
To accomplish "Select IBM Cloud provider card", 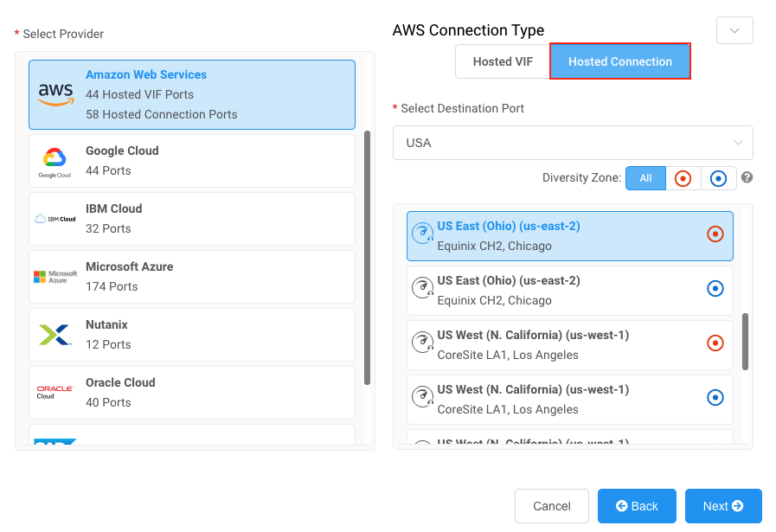I will (192, 219).
